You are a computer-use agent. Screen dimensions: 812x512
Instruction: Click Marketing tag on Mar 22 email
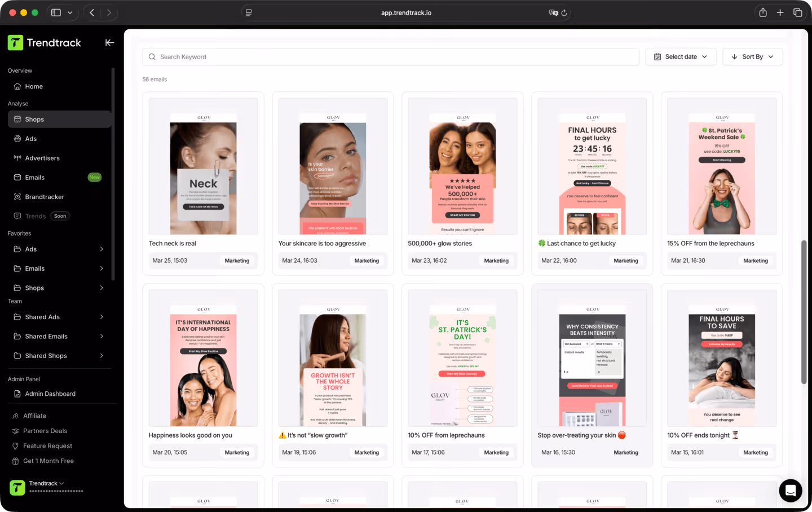click(626, 261)
